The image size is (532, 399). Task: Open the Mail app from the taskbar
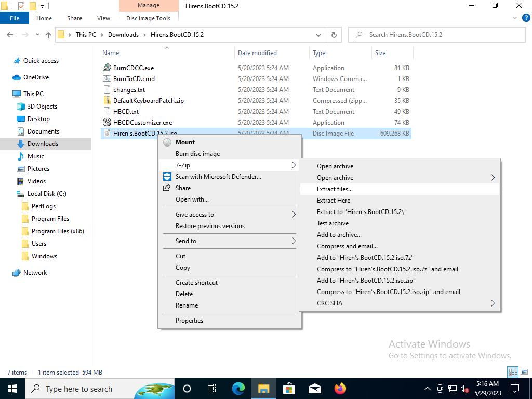(314, 389)
